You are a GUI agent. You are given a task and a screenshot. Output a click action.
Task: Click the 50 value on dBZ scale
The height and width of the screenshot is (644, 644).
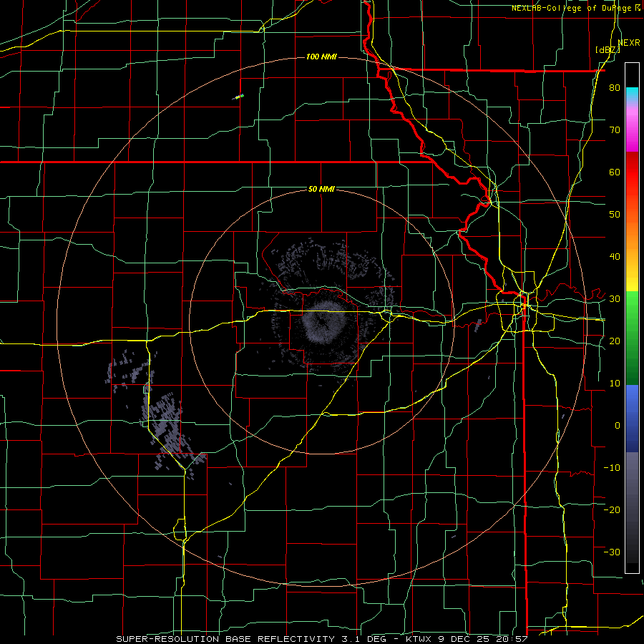(615, 215)
